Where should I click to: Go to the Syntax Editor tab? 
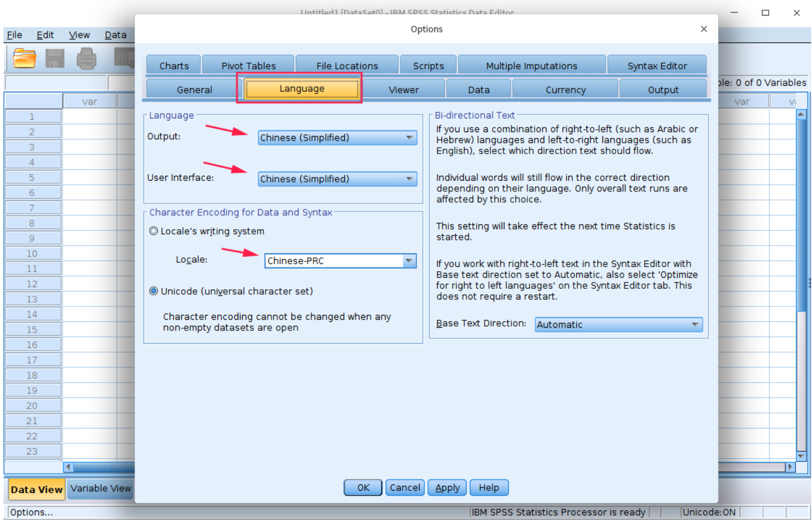pos(657,65)
